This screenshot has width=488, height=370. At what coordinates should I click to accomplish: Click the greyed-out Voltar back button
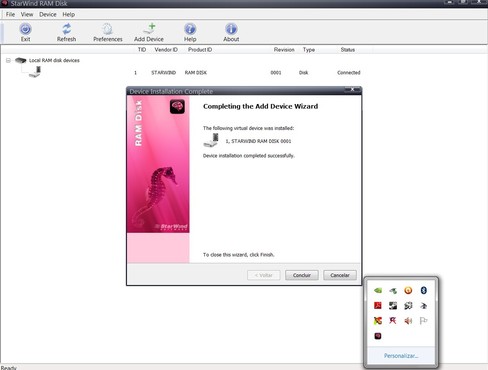264,275
